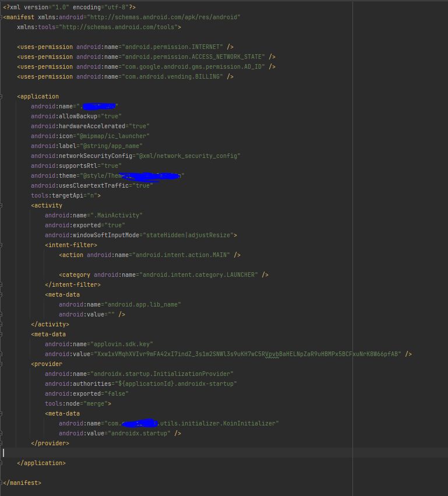Click the android:usesCleartextTraffic attribute
Screen dimensions: 448x496
click(92, 186)
